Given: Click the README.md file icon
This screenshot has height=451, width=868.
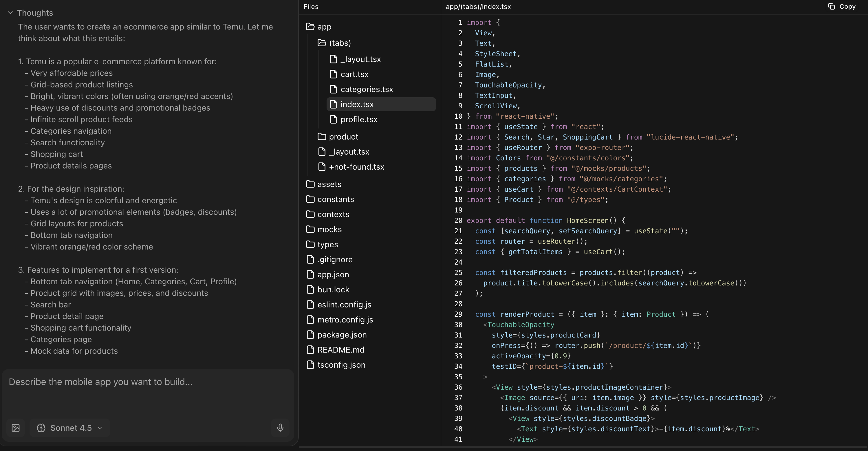Looking at the screenshot, I should (x=310, y=350).
